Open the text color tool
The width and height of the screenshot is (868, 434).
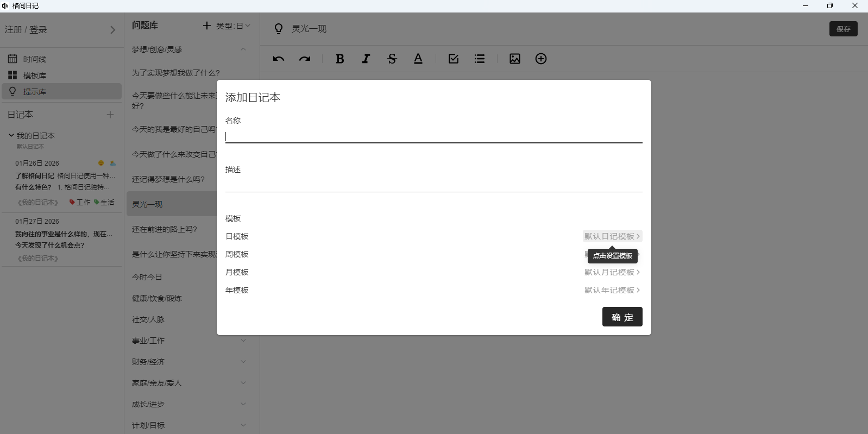[418, 59]
